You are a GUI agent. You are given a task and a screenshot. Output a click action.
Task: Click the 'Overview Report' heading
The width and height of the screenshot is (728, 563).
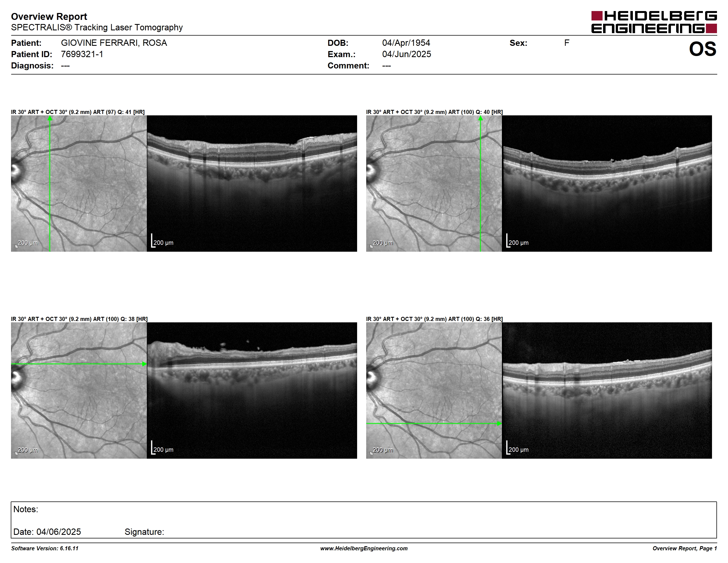[49, 16]
